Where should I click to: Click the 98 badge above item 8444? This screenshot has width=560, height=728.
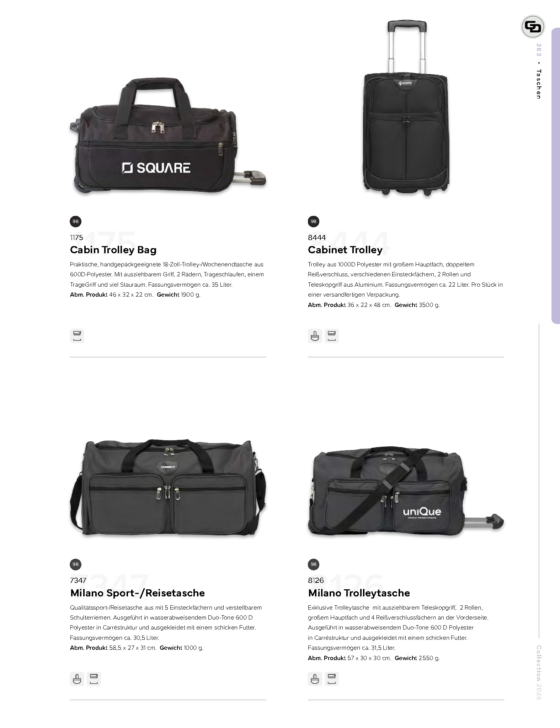point(313,221)
